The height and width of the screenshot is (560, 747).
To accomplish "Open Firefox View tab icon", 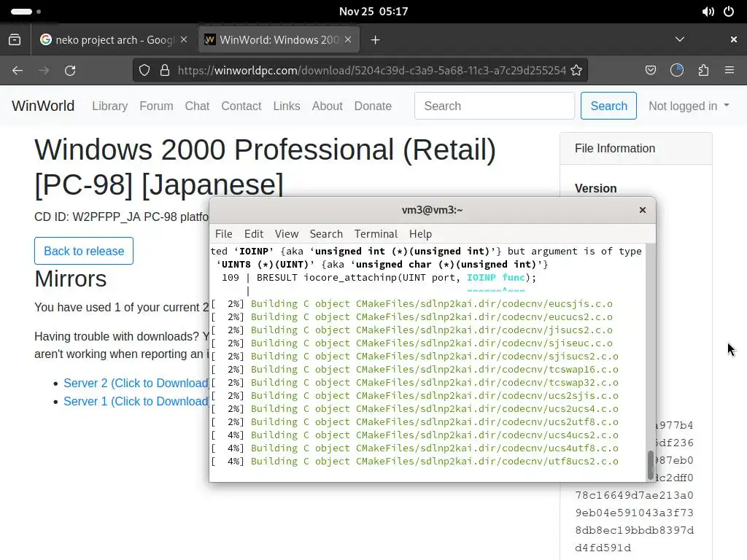I will click(15, 40).
